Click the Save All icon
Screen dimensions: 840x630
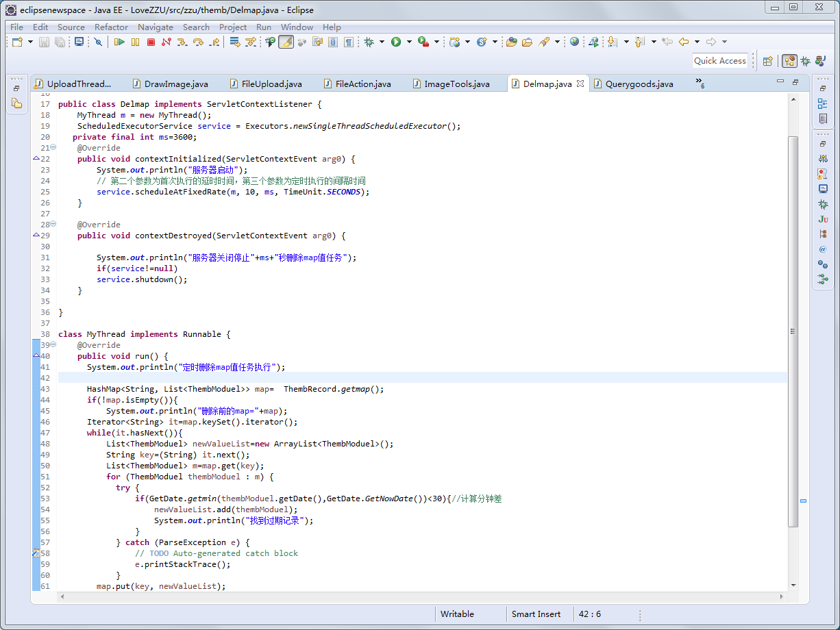click(x=60, y=42)
